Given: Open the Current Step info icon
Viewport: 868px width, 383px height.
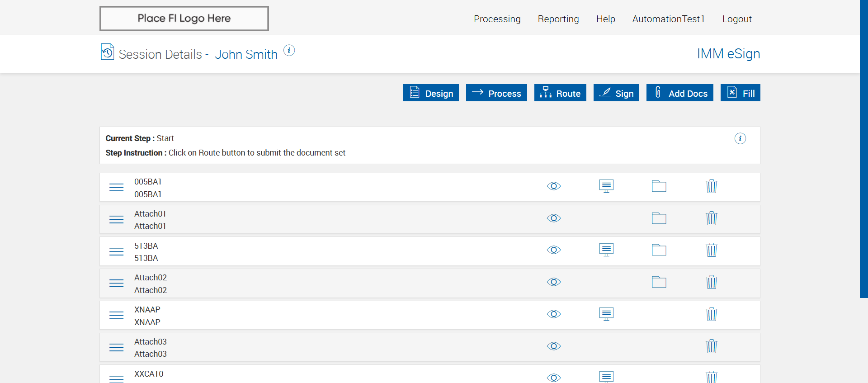Looking at the screenshot, I should 740,138.
